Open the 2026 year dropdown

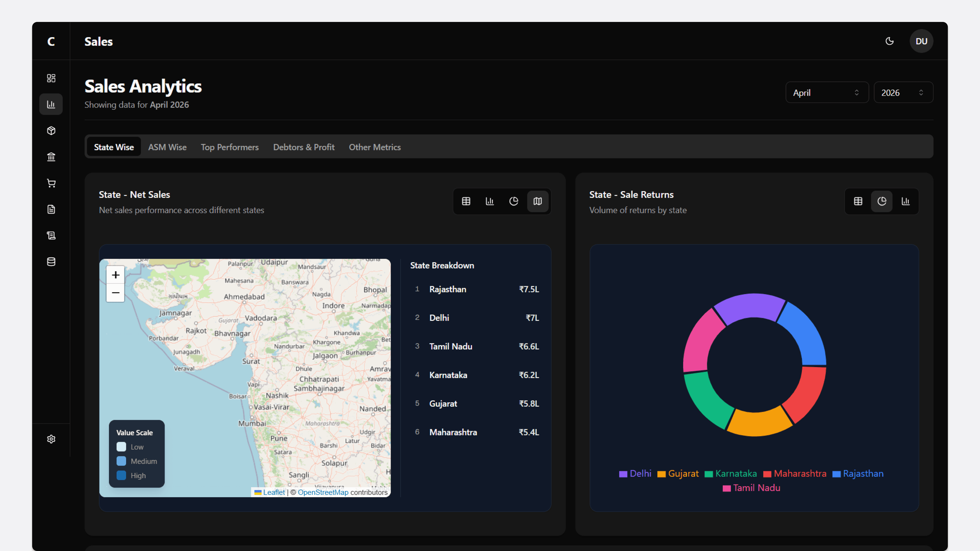903,92
